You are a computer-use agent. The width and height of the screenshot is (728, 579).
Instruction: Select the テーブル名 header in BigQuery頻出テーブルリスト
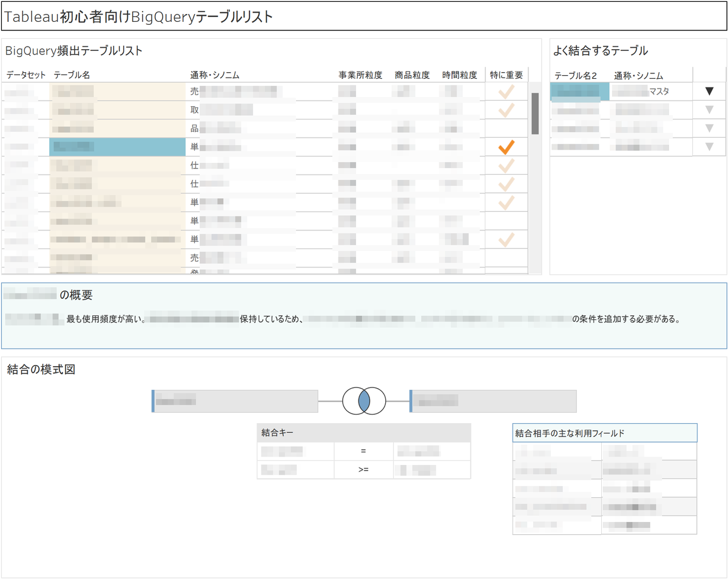pyautogui.click(x=72, y=75)
